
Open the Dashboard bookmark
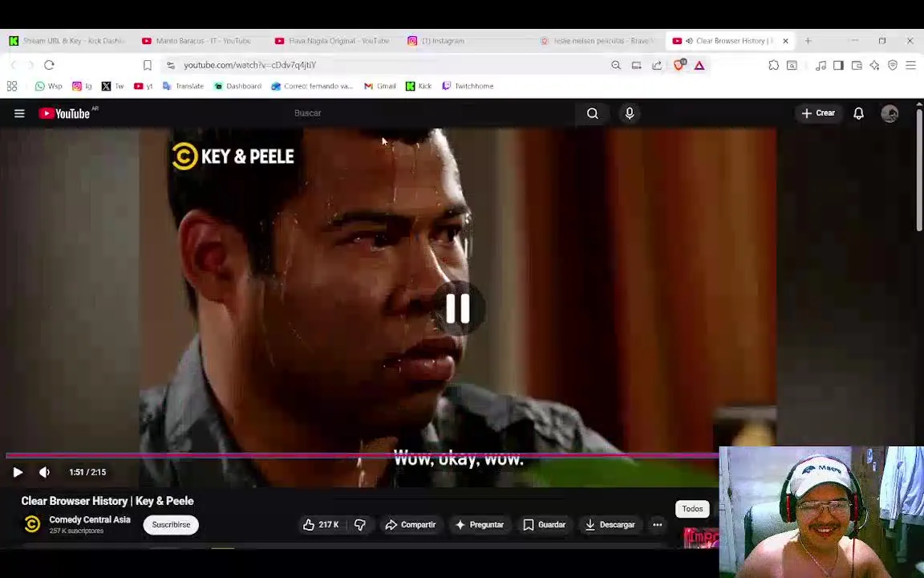point(237,86)
